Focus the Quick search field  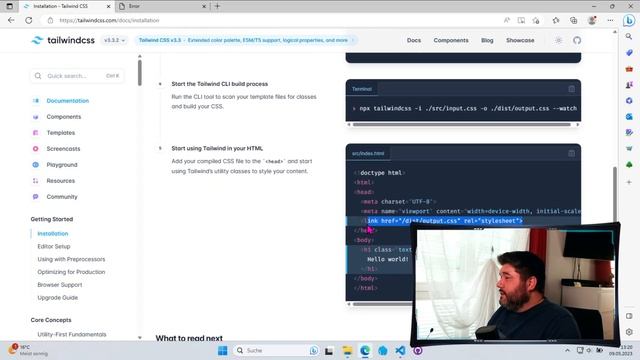click(77, 76)
